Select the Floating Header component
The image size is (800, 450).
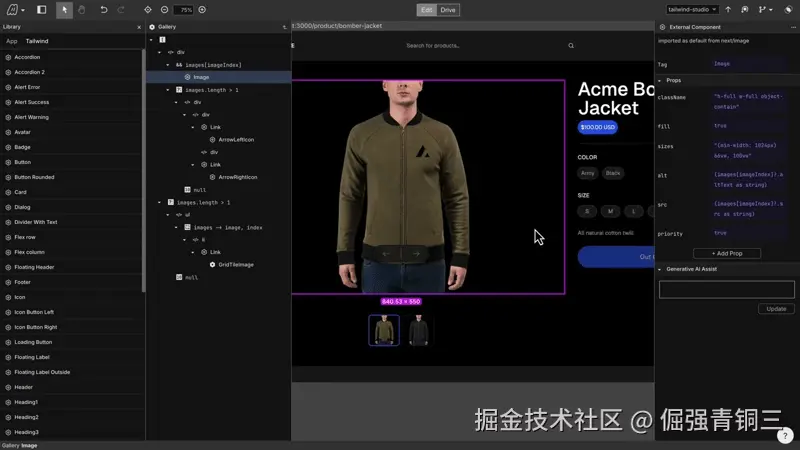point(71,267)
